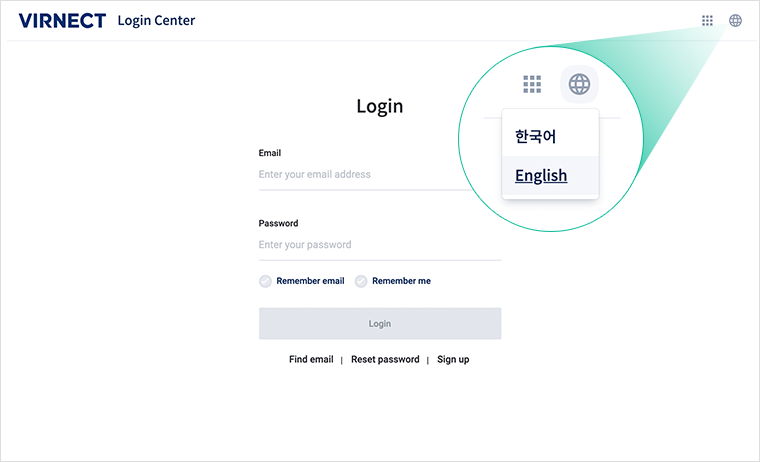Open the Find email link
The image size is (760, 462).
pos(311,359)
